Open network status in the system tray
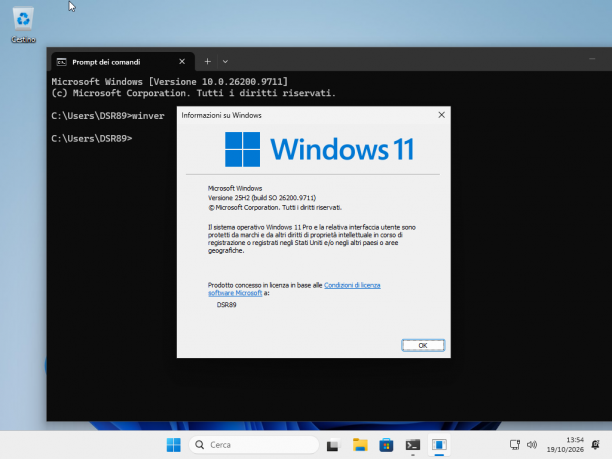 (515, 445)
